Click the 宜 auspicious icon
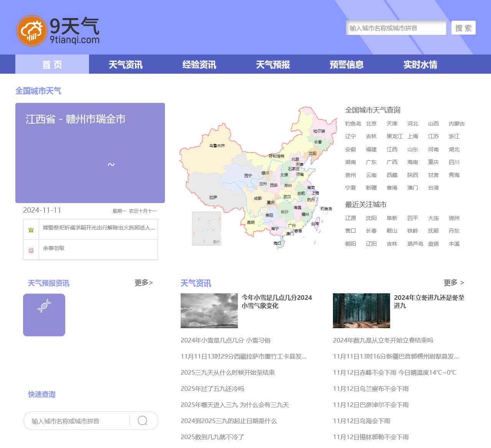The width and height of the screenshot is (491, 448). [x=31, y=230]
